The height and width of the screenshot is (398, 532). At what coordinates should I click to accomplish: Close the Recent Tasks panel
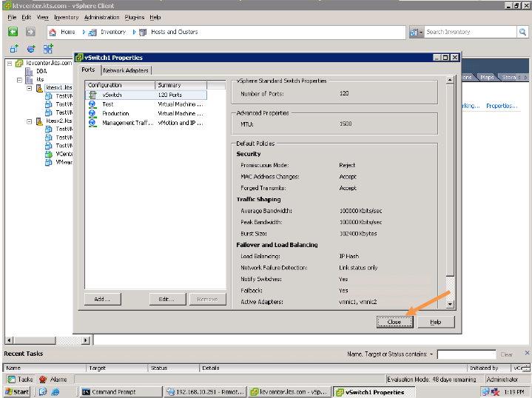coord(527,353)
